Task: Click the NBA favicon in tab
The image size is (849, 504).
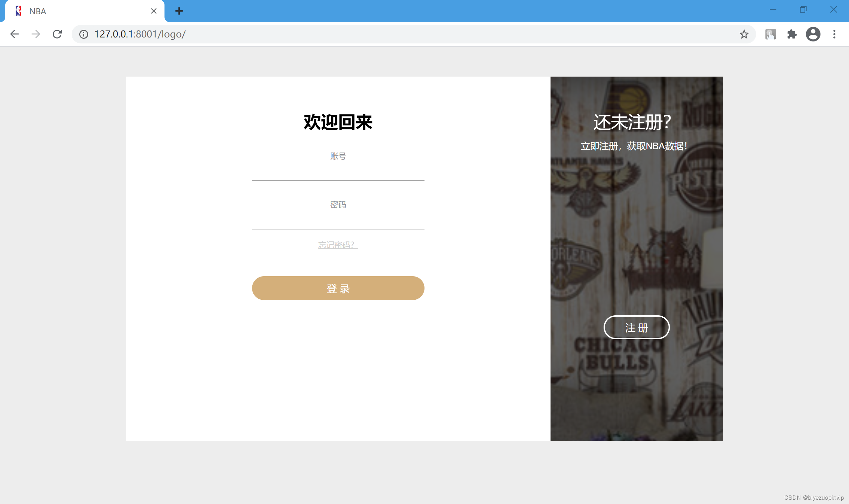Action: click(x=19, y=11)
